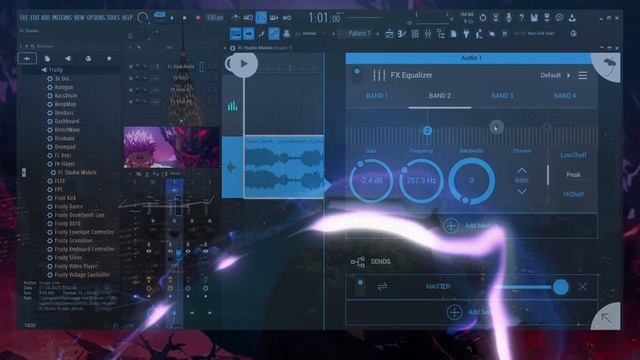Click the anime artwork thumbnail
640x360 pixels.
171,147
